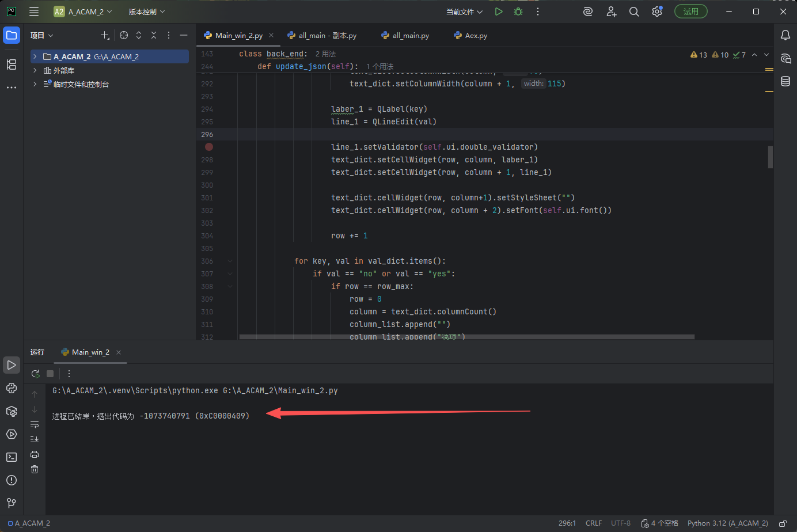Image resolution: width=797 pixels, height=532 pixels.
Task: Open the Terminal tool window icon
Action: click(x=12, y=457)
